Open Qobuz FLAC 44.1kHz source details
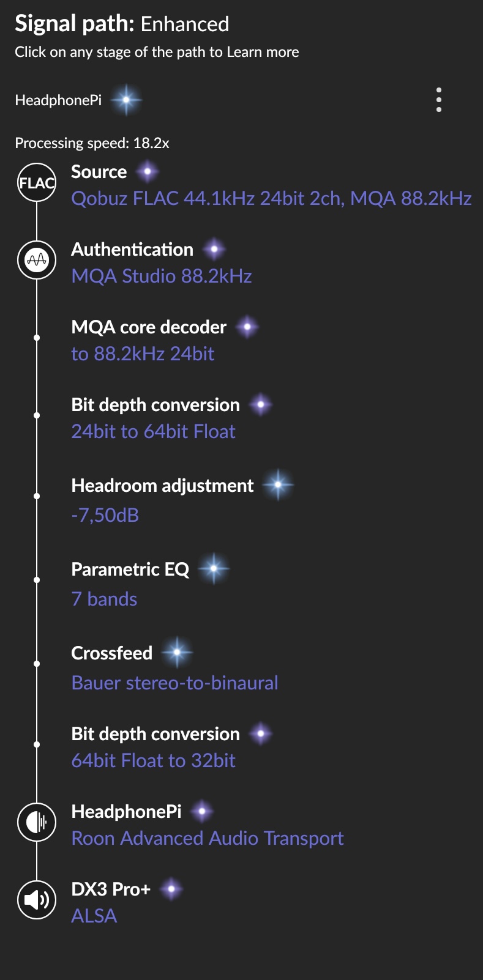483x980 pixels. point(271,198)
